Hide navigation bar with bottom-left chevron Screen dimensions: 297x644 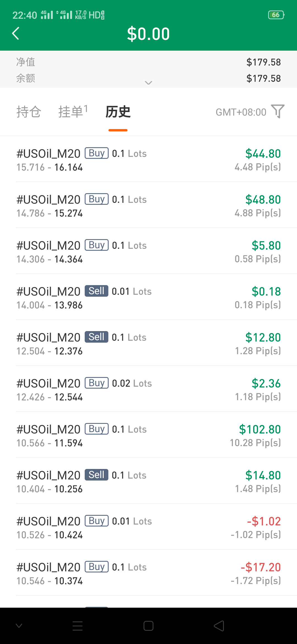coord(19,626)
